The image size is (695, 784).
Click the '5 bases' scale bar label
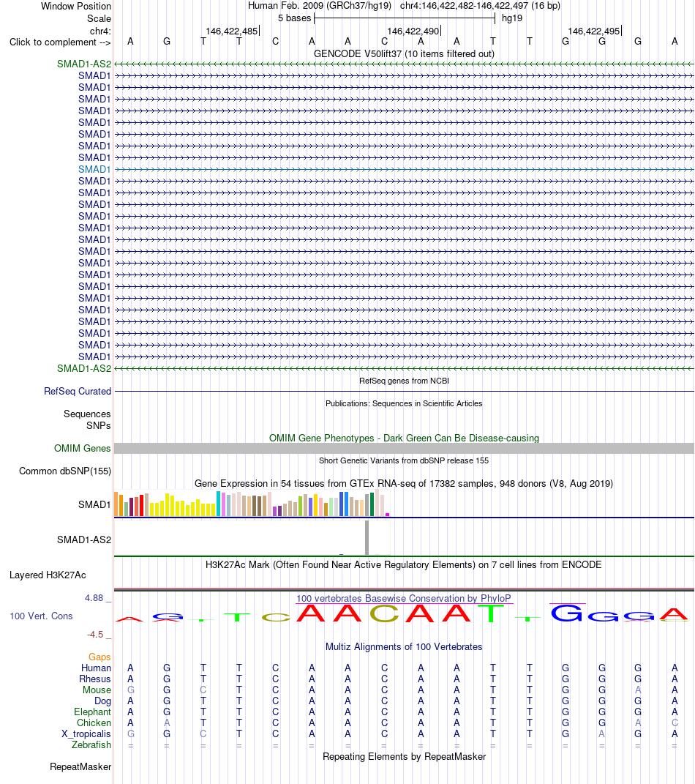[294, 18]
